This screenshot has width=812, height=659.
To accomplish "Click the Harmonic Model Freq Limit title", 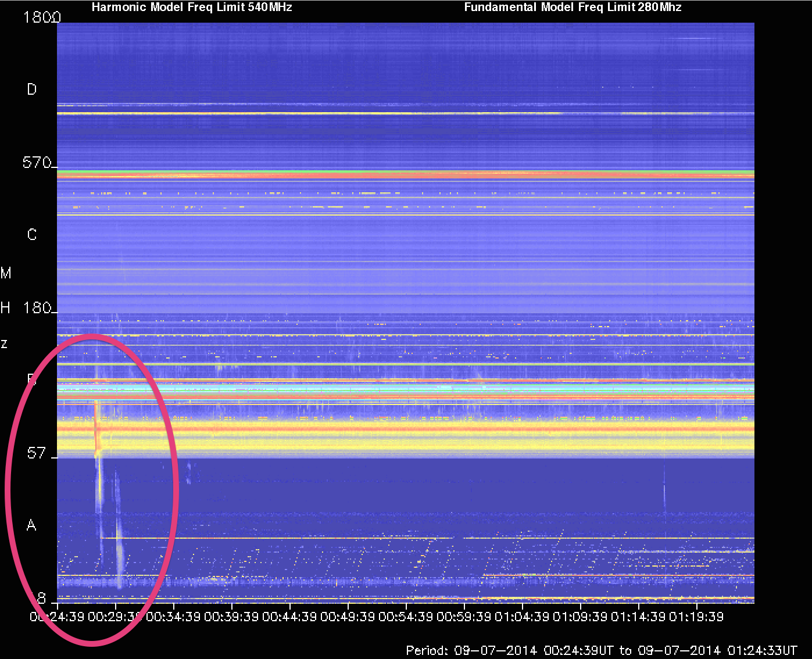I will pyautogui.click(x=192, y=8).
